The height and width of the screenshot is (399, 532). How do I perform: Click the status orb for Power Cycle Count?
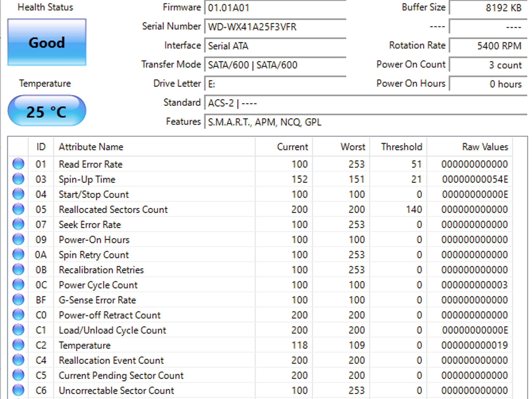point(18,284)
